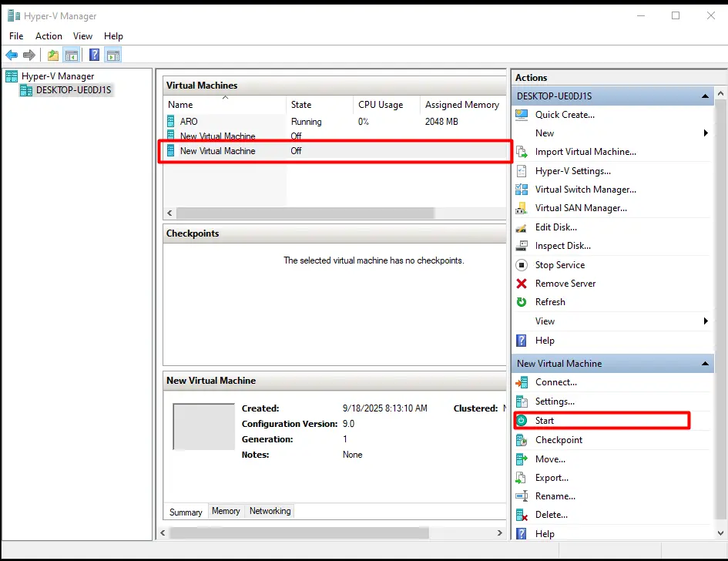Toggle the Show/Hide Action Pane toolbar icon

point(113,55)
